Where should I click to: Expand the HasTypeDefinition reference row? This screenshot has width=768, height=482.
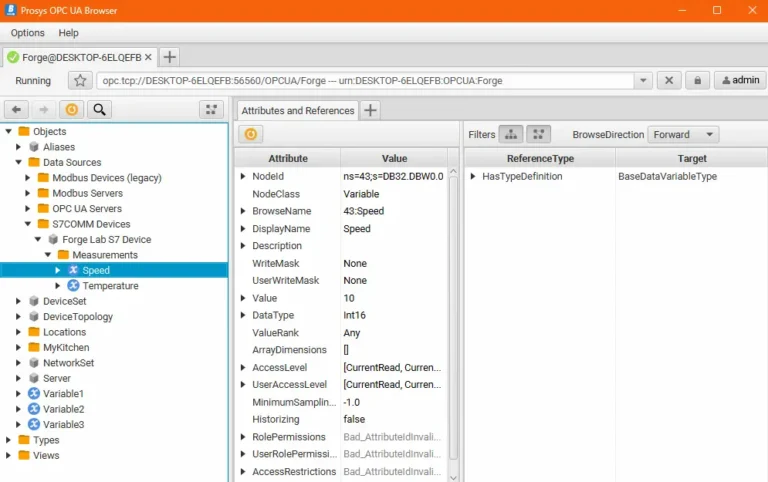click(x=473, y=176)
